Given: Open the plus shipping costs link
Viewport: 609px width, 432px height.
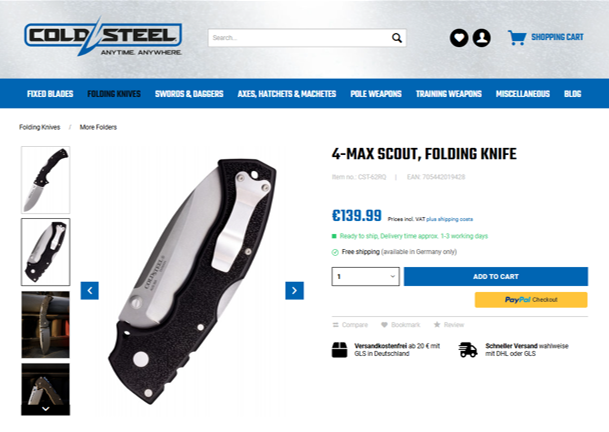Looking at the screenshot, I should pos(449,219).
